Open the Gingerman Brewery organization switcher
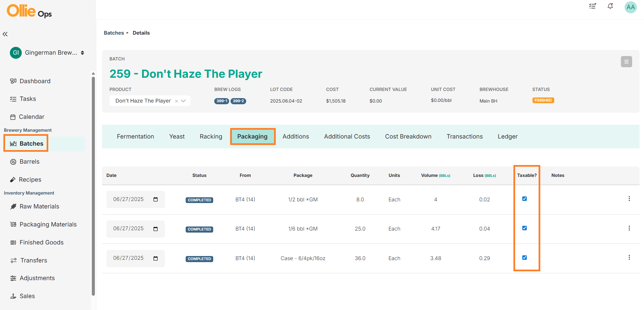 [x=47, y=53]
